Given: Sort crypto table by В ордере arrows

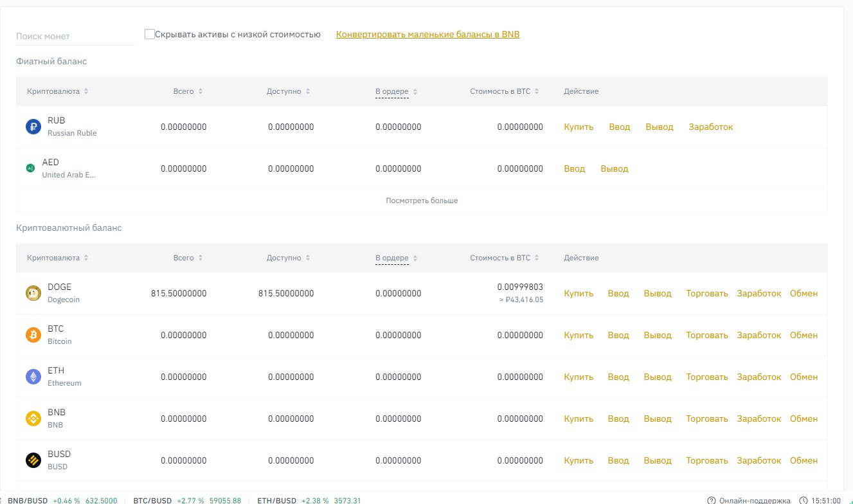Looking at the screenshot, I should pos(415,258).
